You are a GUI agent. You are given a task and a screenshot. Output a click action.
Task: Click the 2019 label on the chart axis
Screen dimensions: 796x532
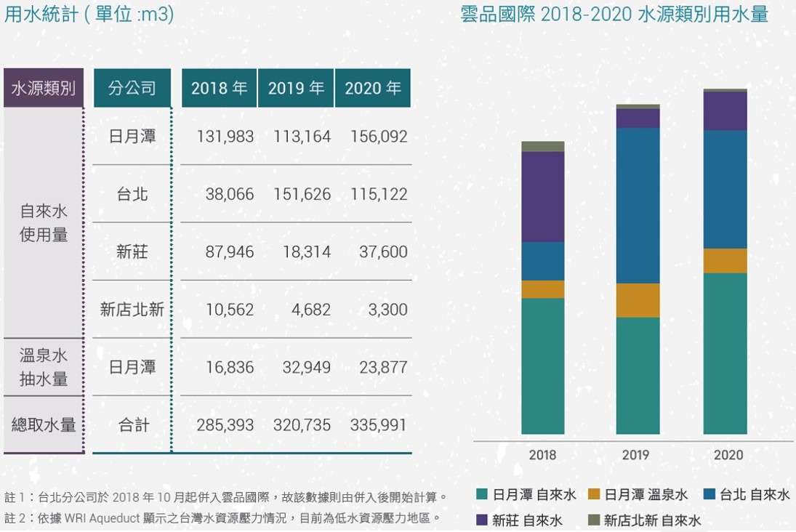(x=635, y=455)
